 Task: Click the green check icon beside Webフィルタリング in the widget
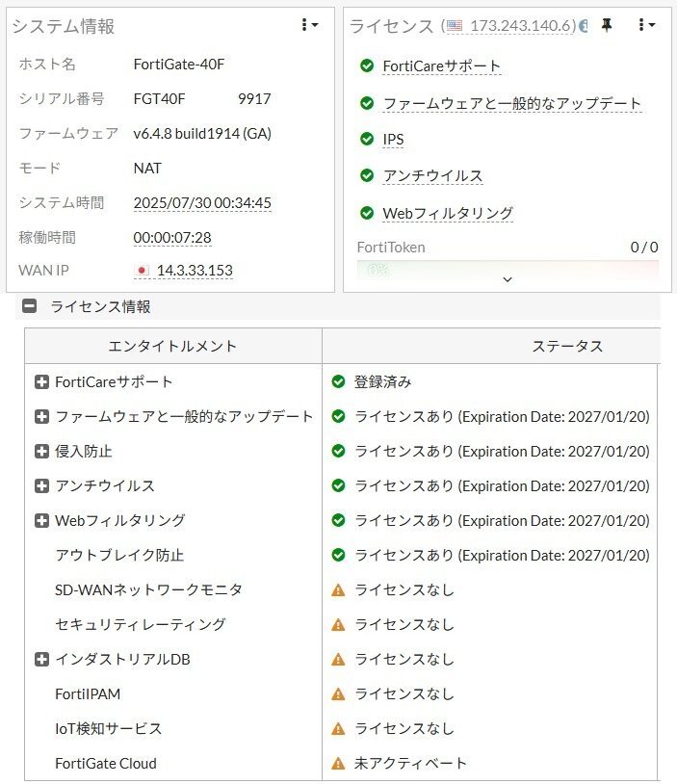coord(367,213)
